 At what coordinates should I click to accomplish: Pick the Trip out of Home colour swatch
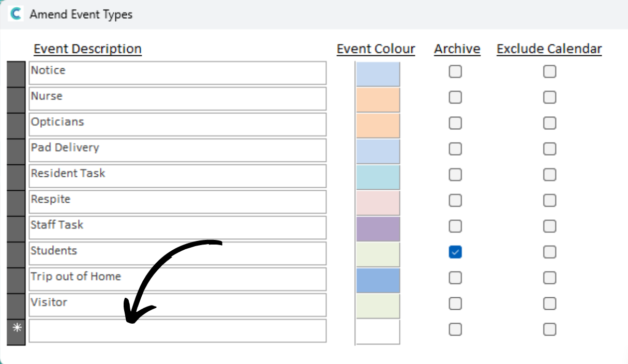tap(378, 280)
